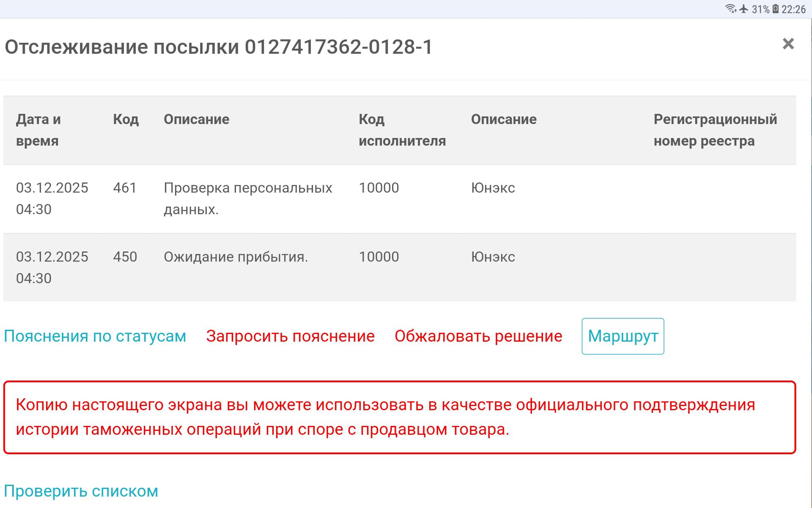Click the tracking number title 0127417362-0128-1
Screen dimensions: 812x508
tap(339, 47)
